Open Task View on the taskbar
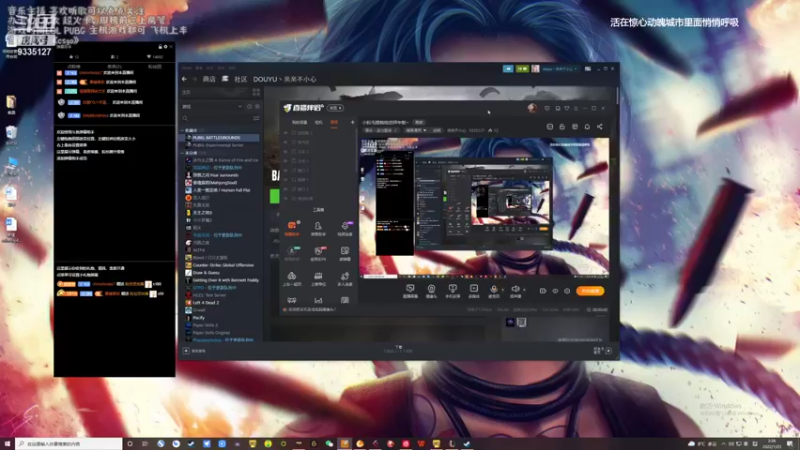The image size is (800, 450). 145,444
